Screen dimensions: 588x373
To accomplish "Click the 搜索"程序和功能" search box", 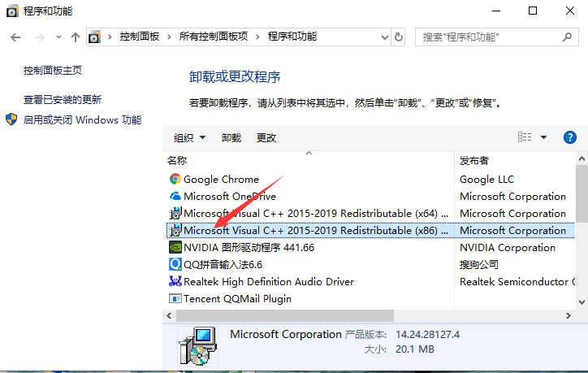I will (x=487, y=37).
